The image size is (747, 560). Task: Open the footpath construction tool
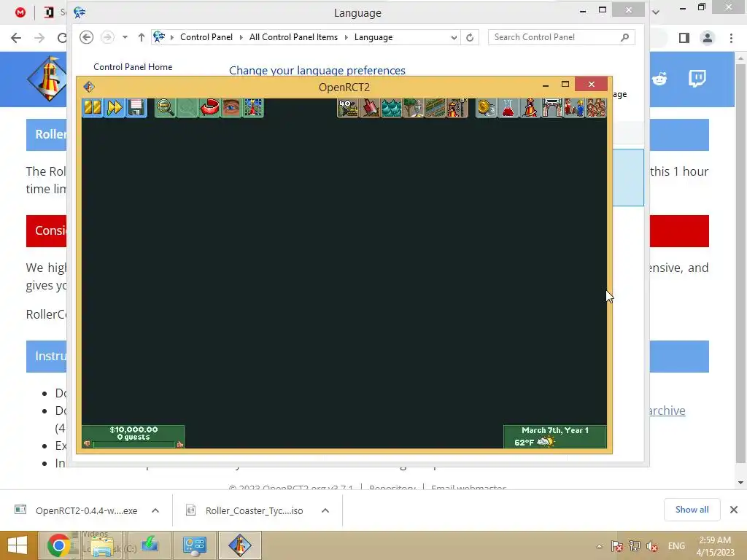[x=435, y=108]
